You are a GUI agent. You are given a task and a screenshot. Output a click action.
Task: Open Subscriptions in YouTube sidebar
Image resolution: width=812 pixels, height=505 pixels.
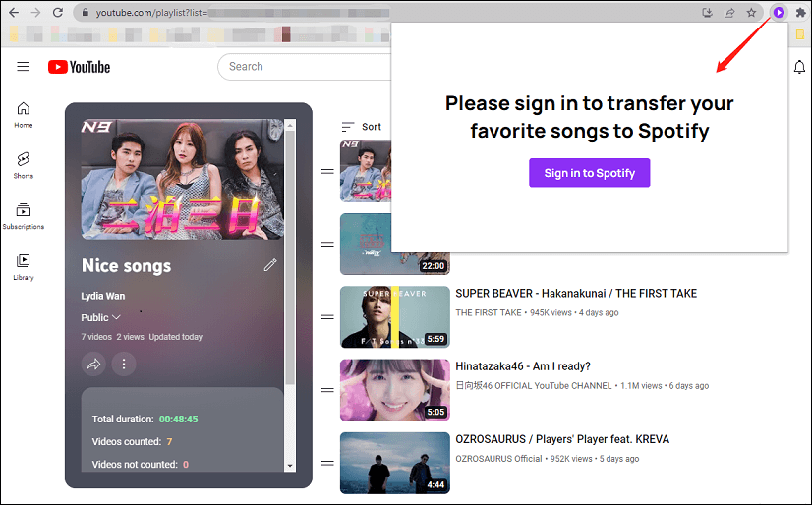coord(24,216)
